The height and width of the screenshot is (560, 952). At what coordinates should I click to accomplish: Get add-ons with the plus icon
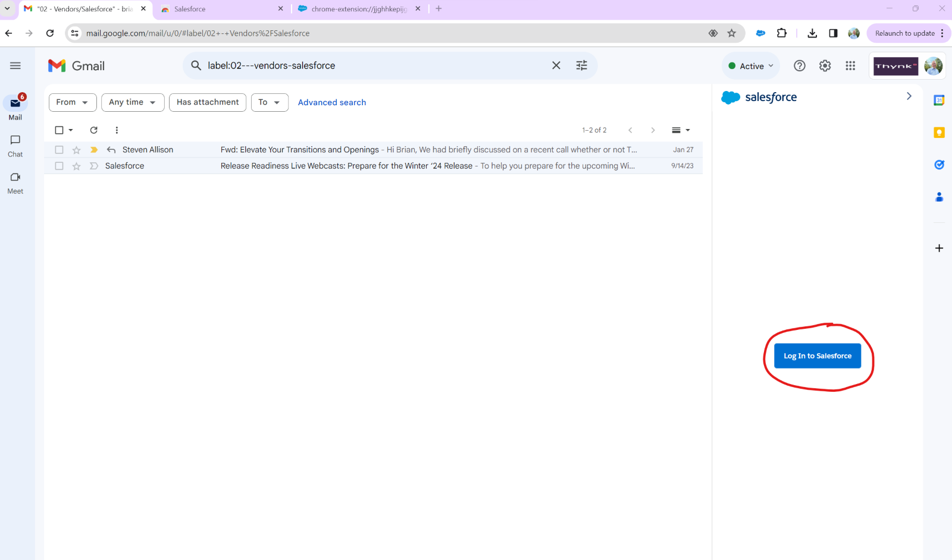pos(939,248)
